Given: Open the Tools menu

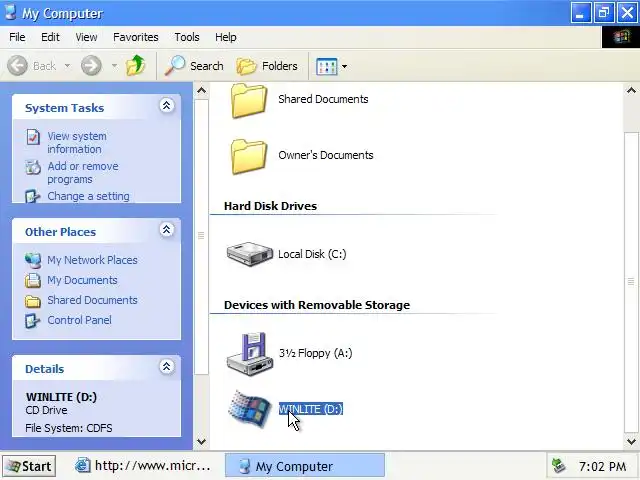Looking at the screenshot, I should [187, 37].
